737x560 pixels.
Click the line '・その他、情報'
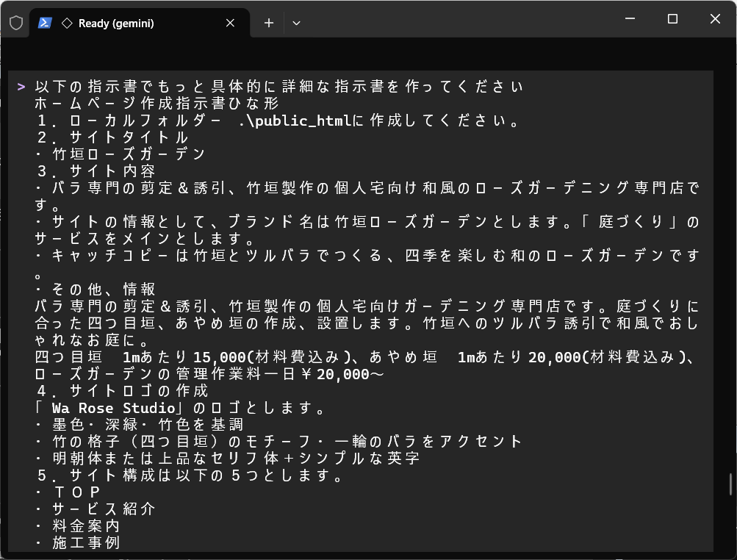pos(96,289)
